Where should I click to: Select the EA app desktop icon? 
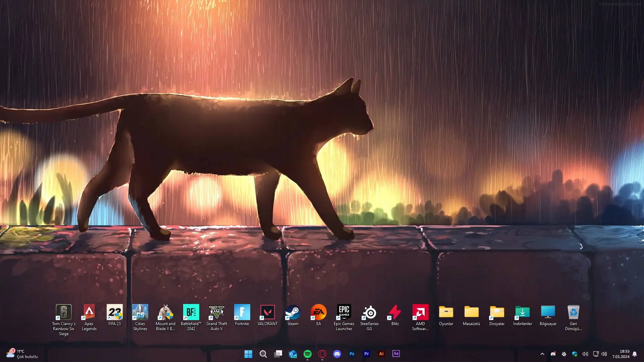[x=319, y=315]
